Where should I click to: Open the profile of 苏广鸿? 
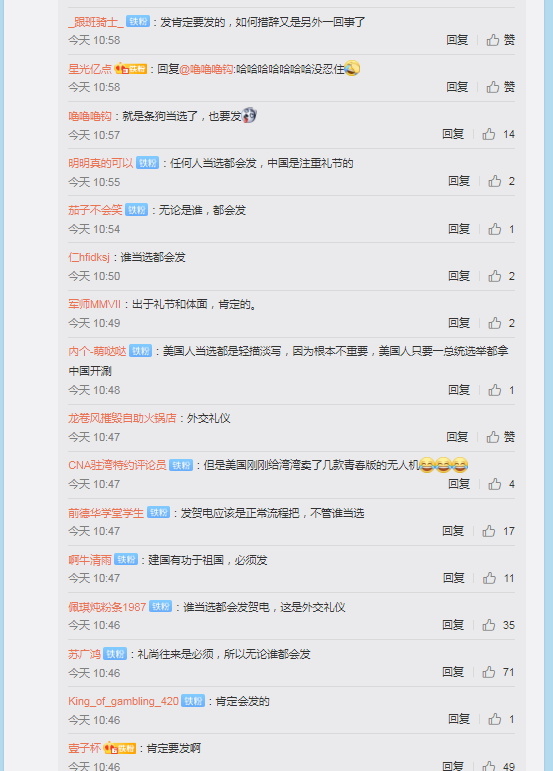tap(85, 654)
